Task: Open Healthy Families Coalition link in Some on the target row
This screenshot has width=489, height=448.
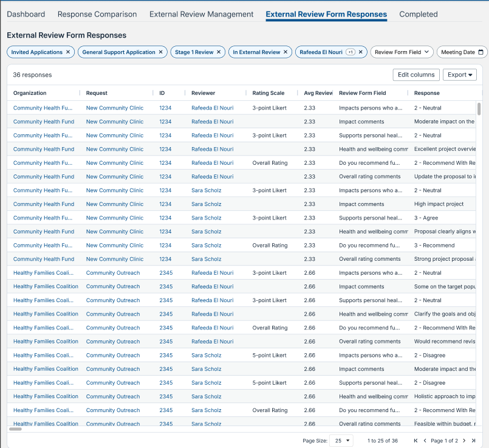Action: point(46,286)
